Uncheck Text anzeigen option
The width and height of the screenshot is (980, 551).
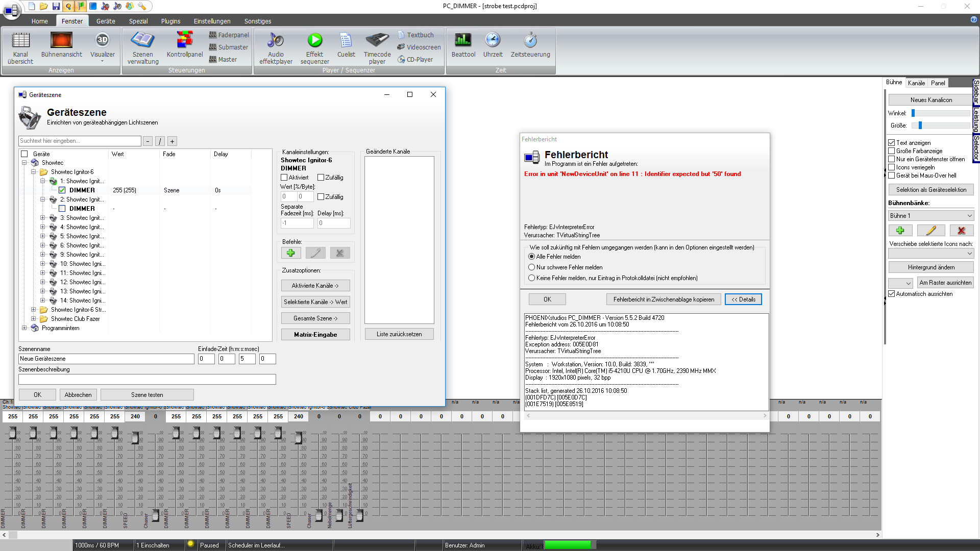pyautogui.click(x=892, y=143)
